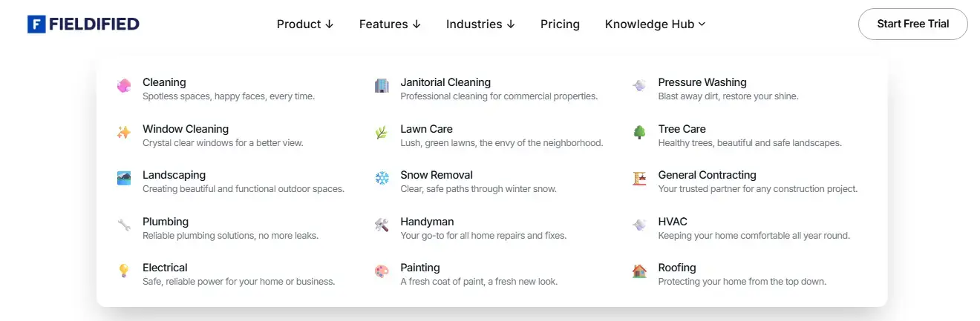Select the Landscaping industry entry
Viewport: 980px width, 321px height.
[x=174, y=176]
